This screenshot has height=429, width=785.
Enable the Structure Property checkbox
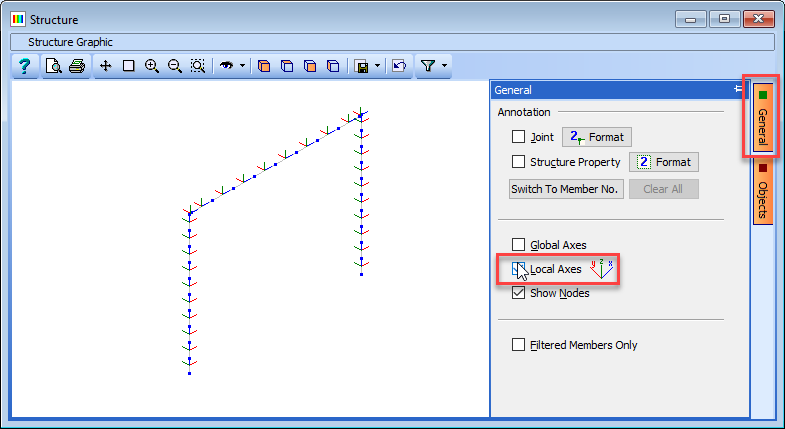[519, 162]
